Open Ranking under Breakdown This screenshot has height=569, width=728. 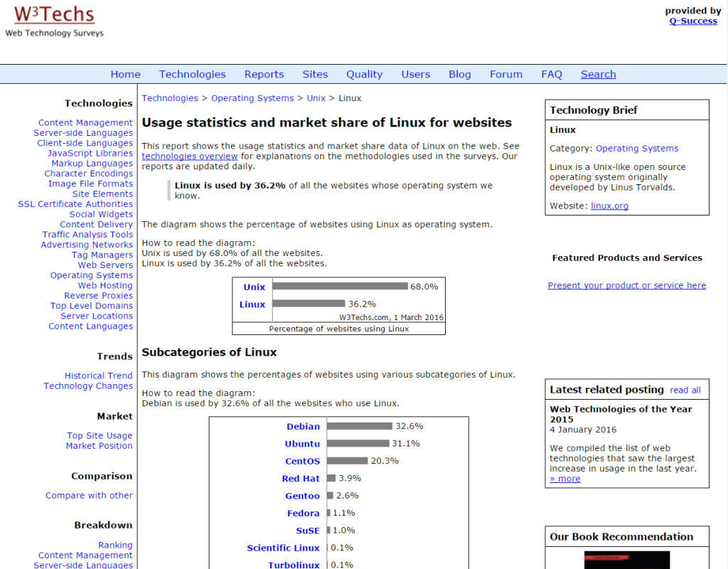pyautogui.click(x=115, y=545)
